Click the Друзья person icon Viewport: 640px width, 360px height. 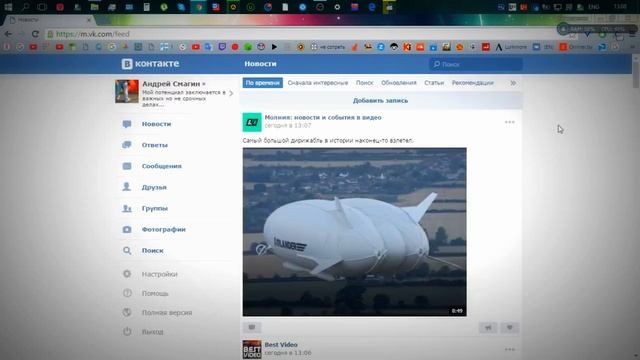click(x=127, y=187)
